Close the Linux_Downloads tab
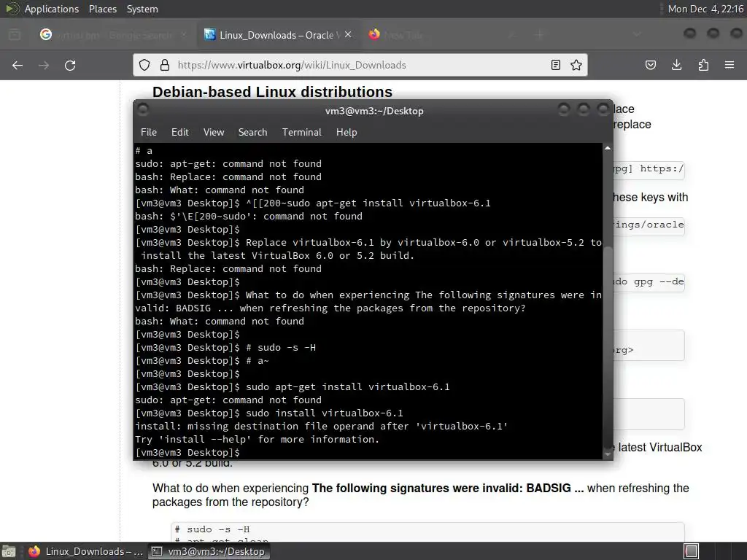The height and width of the screenshot is (560, 747). point(348,35)
